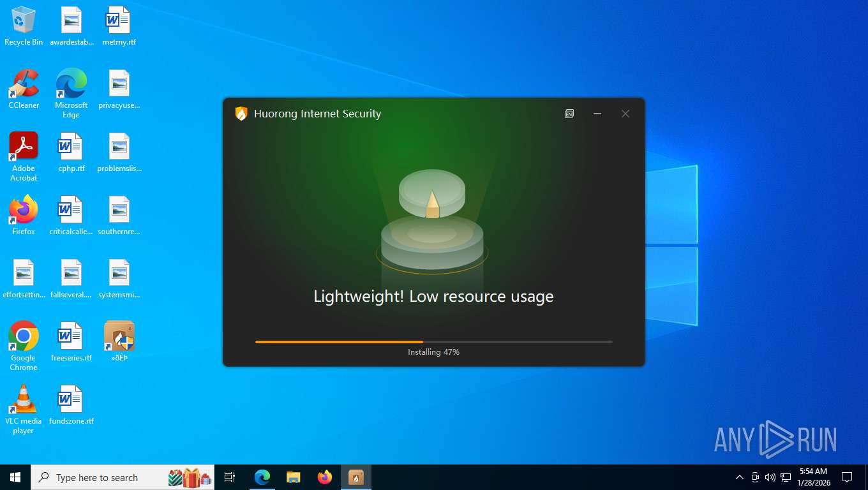Select the Huorong installer package desktop icon

pos(119,342)
